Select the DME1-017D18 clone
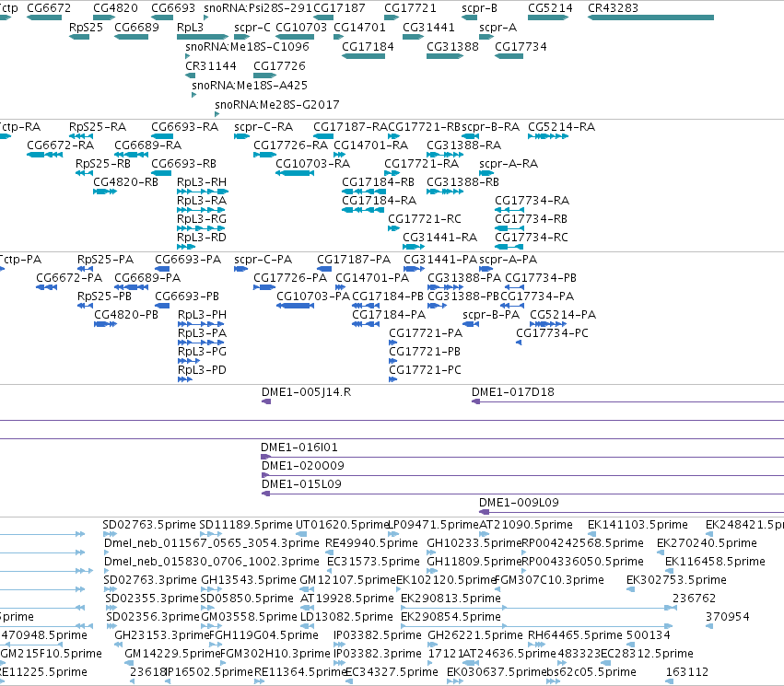This screenshot has width=784, height=686. click(627, 401)
